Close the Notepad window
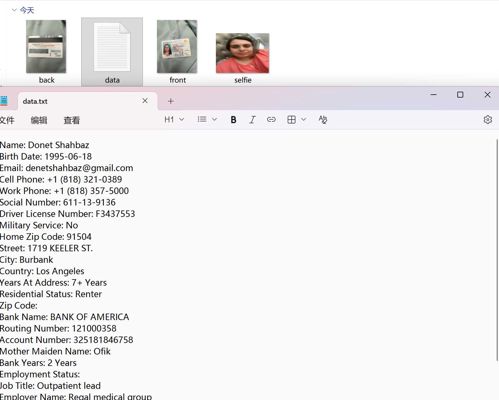The image size is (499, 400). pyautogui.click(x=487, y=95)
